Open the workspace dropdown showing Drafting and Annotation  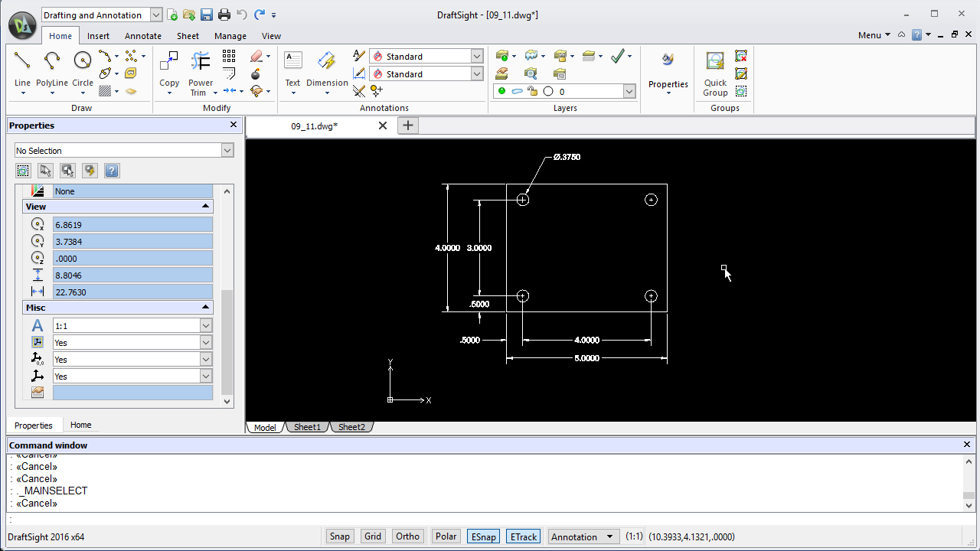tap(155, 15)
